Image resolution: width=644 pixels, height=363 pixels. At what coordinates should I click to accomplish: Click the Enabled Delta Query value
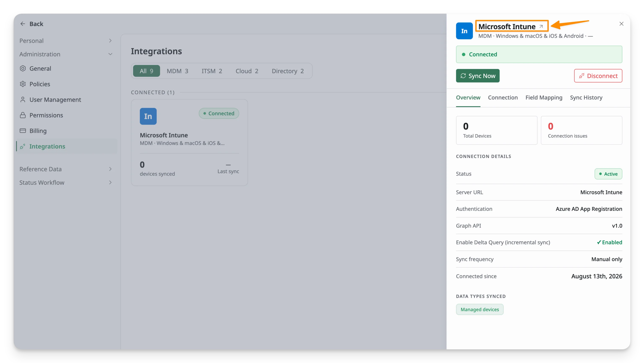[x=609, y=242]
